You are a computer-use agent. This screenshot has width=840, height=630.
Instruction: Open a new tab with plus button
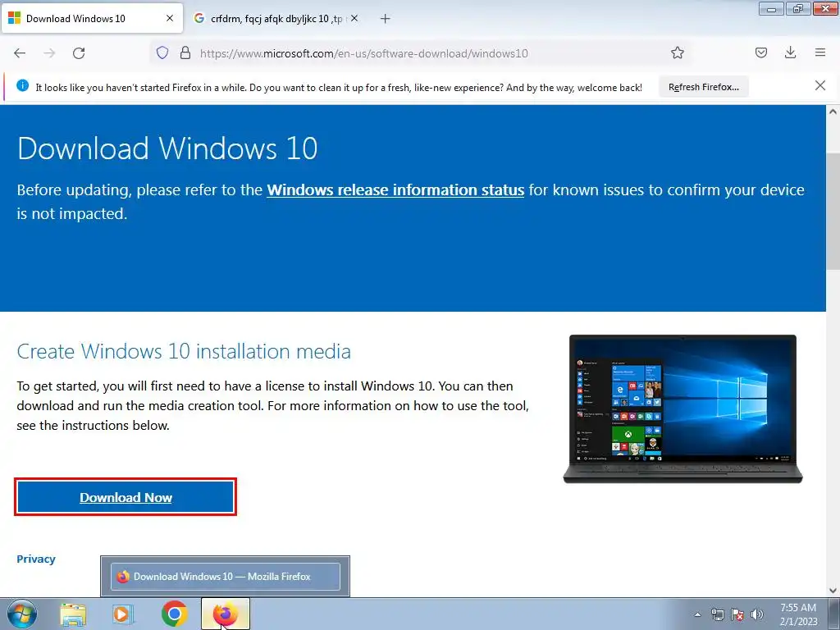pos(386,19)
